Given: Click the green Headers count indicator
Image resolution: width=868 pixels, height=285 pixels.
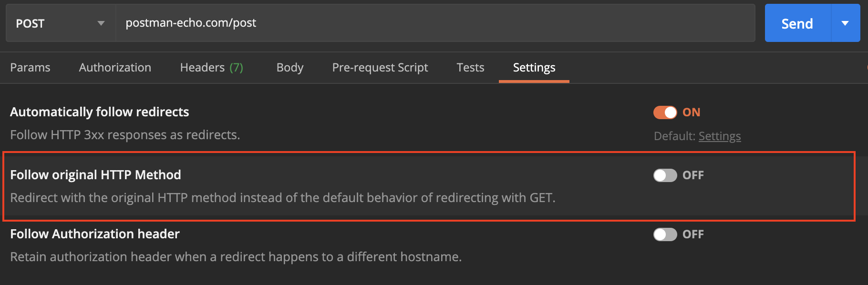Looking at the screenshot, I should coord(238,67).
